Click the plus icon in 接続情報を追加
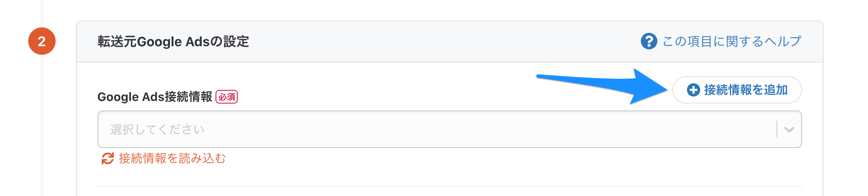The width and height of the screenshot is (868, 196). 693,90
